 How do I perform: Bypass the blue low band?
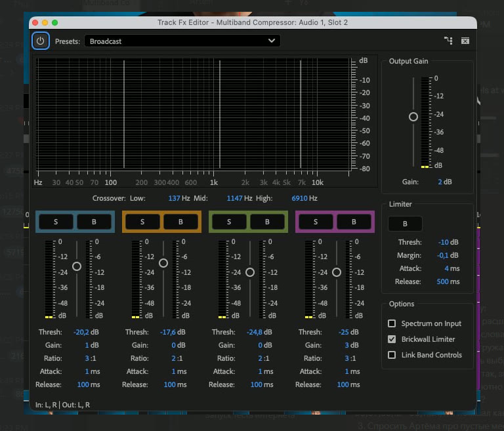click(94, 222)
